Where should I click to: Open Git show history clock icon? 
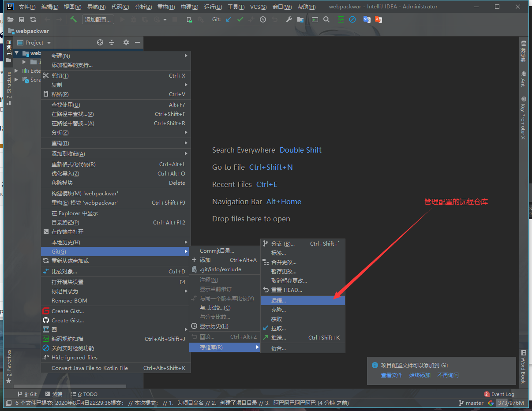(x=263, y=19)
